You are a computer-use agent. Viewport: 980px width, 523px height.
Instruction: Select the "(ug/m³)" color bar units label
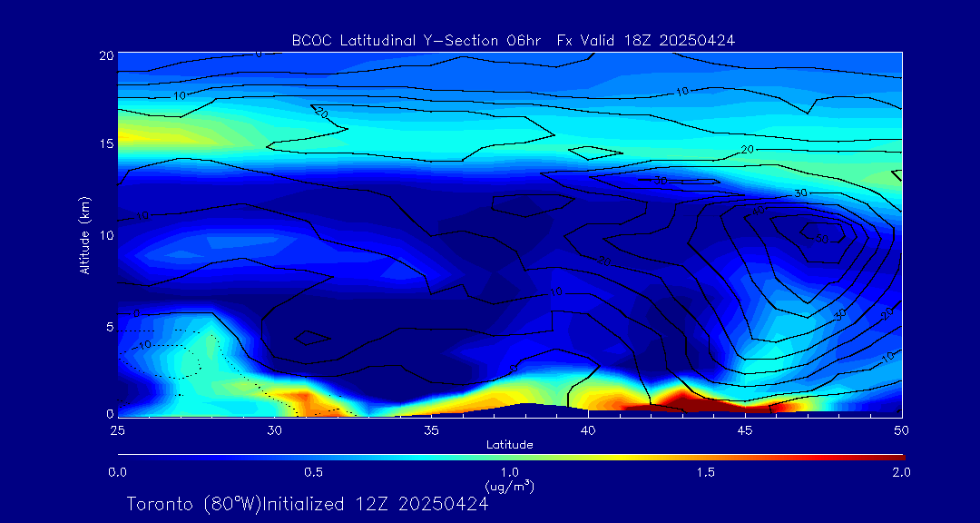[509, 486]
